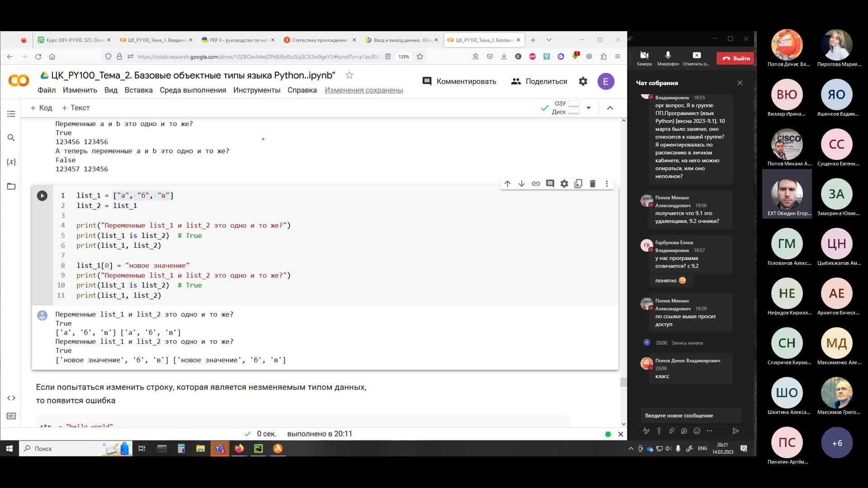Click the browser address bar URL

coord(258,56)
